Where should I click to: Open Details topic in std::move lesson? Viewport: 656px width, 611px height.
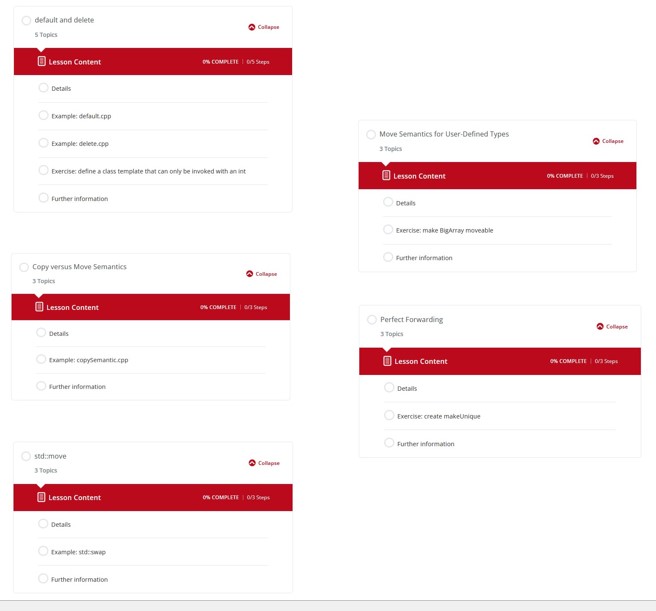tap(61, 524)
